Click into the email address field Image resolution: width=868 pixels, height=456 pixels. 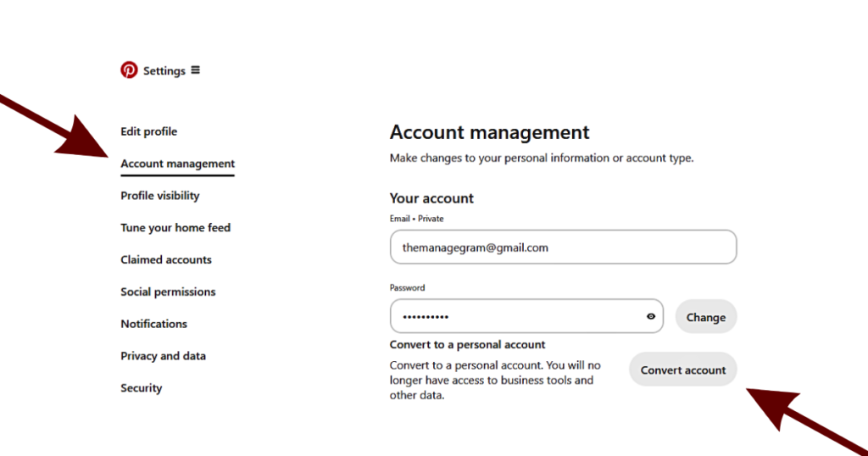click(x=563, y=247)
